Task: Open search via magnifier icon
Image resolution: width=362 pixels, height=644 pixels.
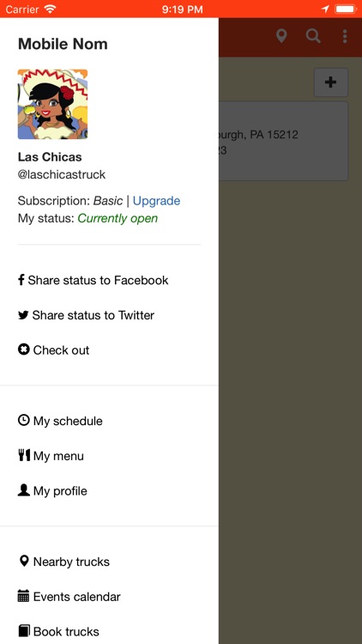Action: 313,36
